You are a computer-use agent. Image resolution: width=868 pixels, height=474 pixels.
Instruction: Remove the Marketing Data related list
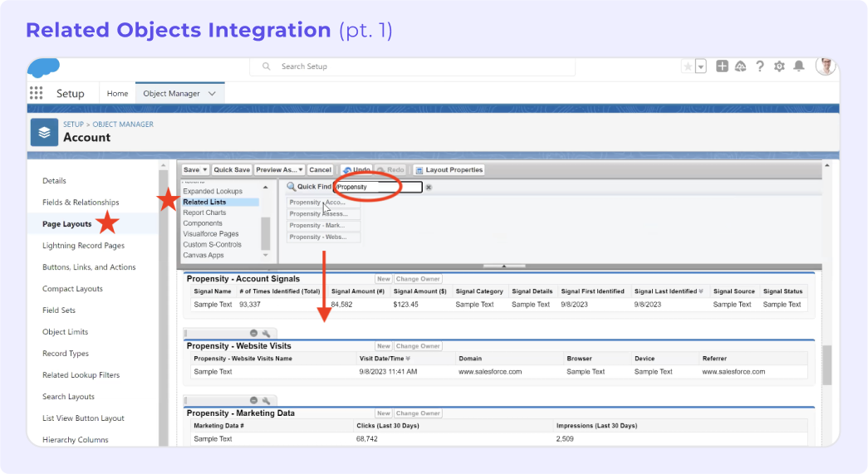[x=253, y=400]
